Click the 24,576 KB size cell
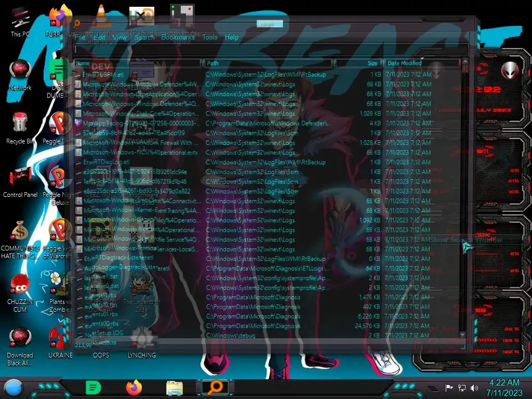 point(367,326)
